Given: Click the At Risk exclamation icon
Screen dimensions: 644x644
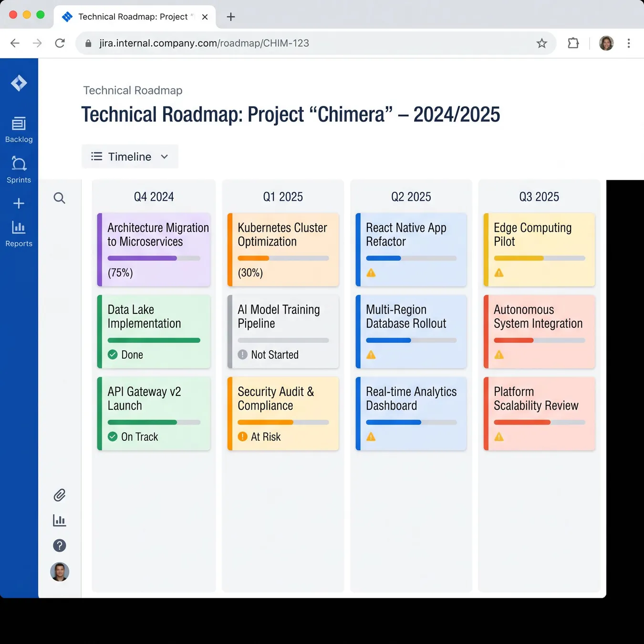Looking at the screenshot, I should point(242,436).
